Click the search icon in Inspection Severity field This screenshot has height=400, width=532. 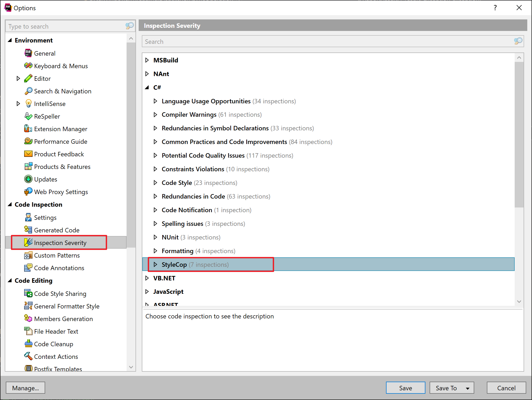tap(518, 41)
